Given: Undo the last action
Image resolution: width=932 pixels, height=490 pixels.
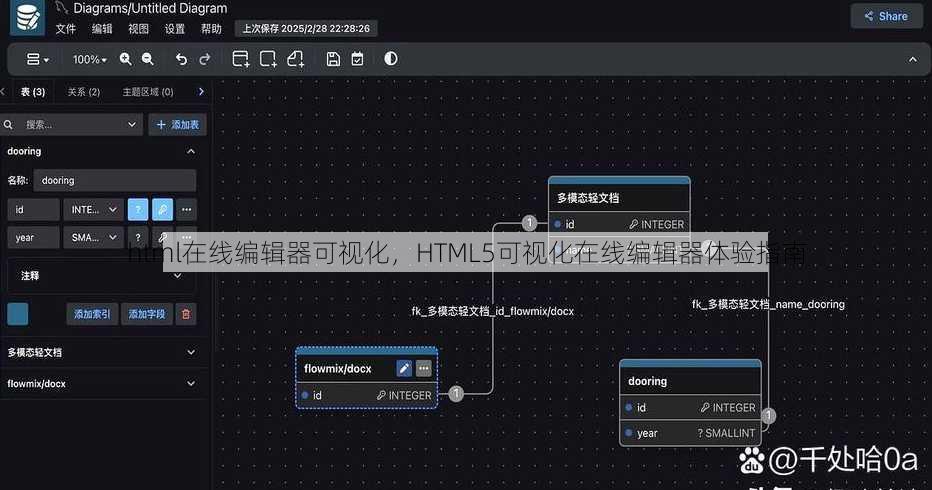Looking at the screenshot, I should coord(181,59).
